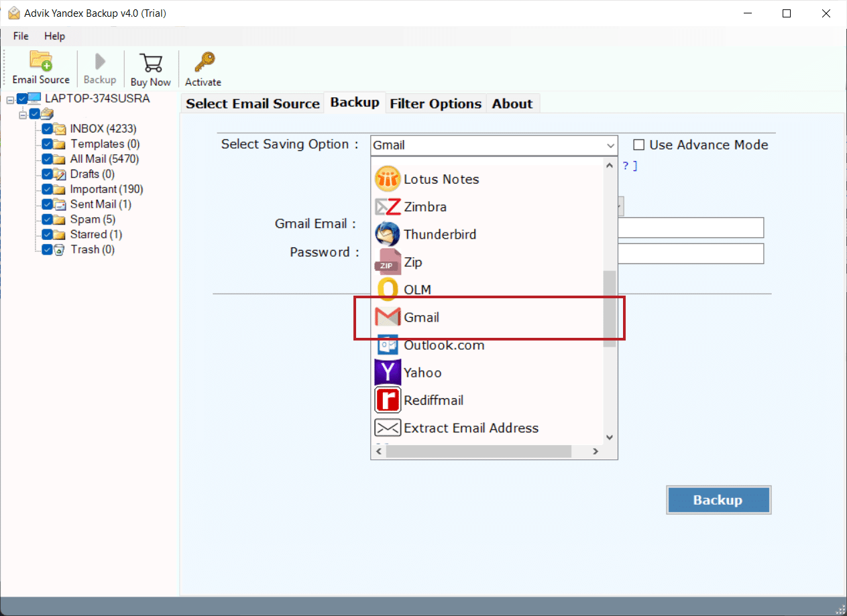Toggle the Drafts (0) checkbox
Viewport: 847px width, 616px height.
click(47, 174)
